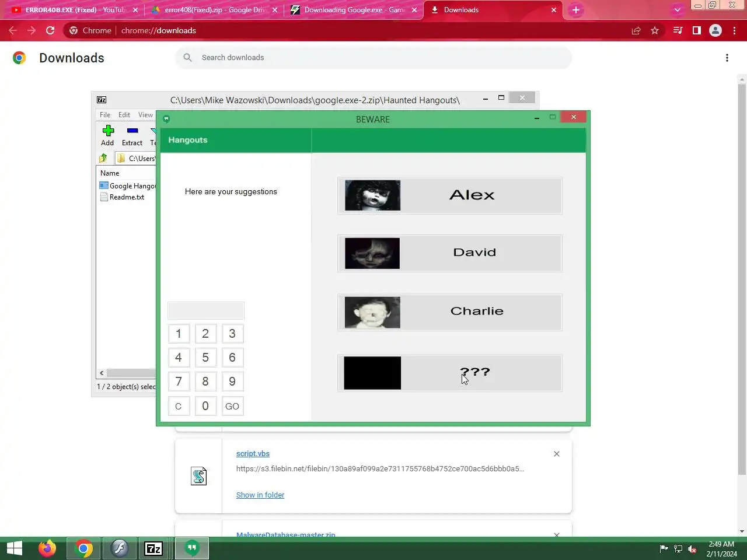The image size is (747, 560).
Task: Click keypad digit 4
Action: 179,358
